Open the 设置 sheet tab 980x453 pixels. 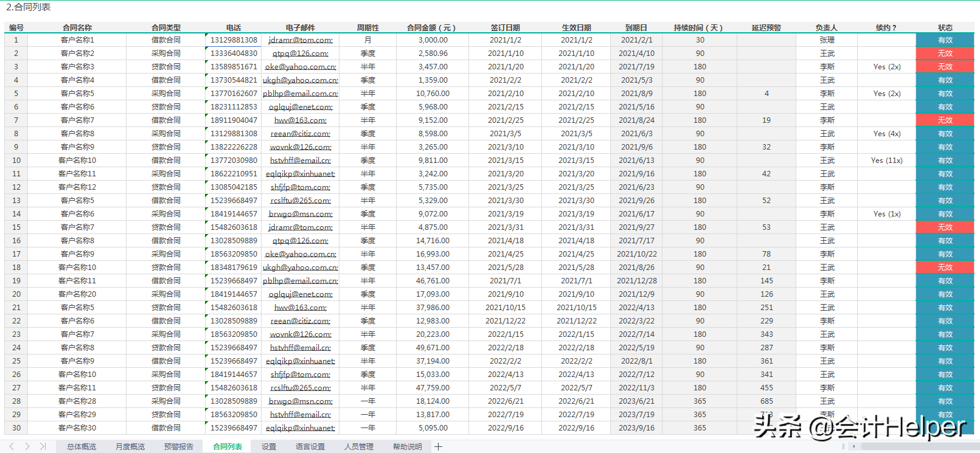coord(269,447)
